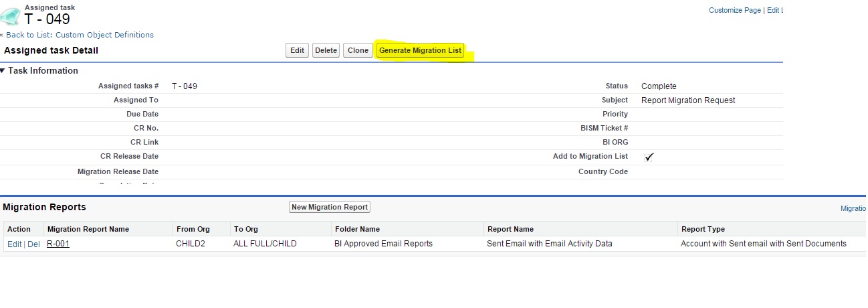
Task: Edit the R-001 migration report row
Action: tap(14, 244)
